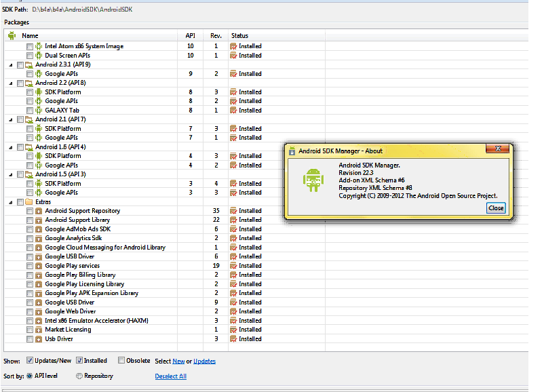Check the Dual Screen APIs checkbox
The image size is (544, 392).
tap(29, 56)
